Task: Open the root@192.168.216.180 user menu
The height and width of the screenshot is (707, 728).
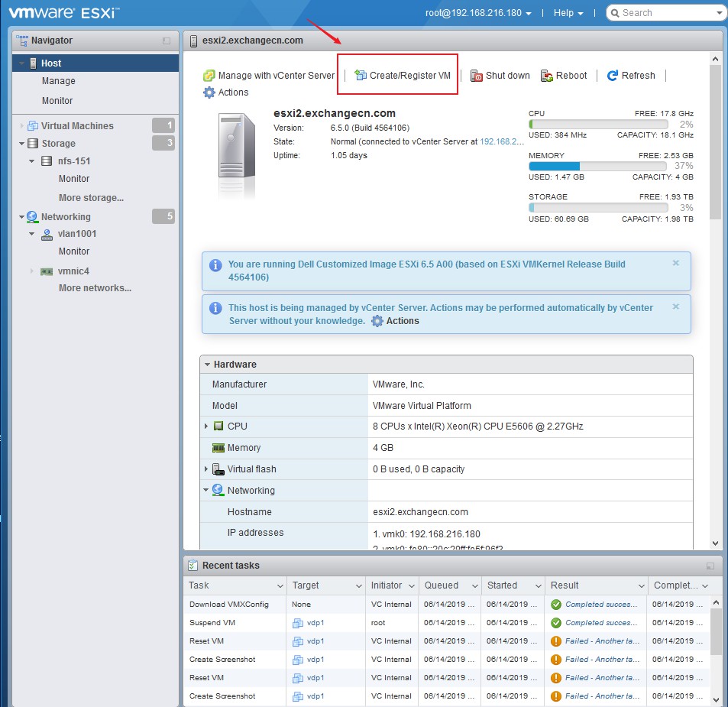Action: click(478, 13)
